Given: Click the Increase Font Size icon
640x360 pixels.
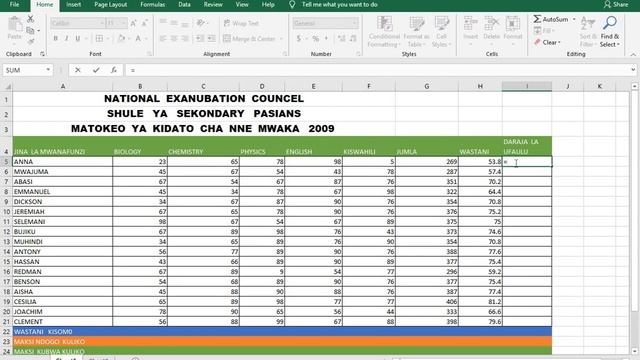Looking at the screenshot, I should click(x=133, y=23).
